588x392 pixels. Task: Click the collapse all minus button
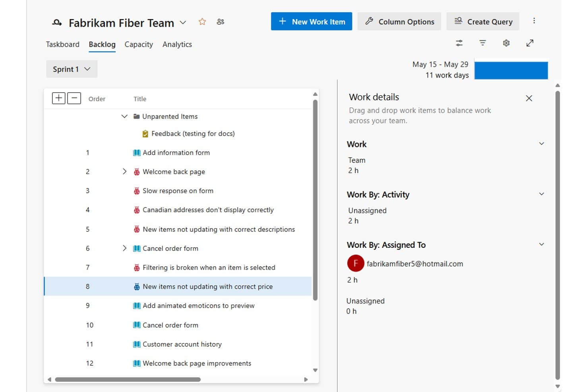(x=74, y=98)
